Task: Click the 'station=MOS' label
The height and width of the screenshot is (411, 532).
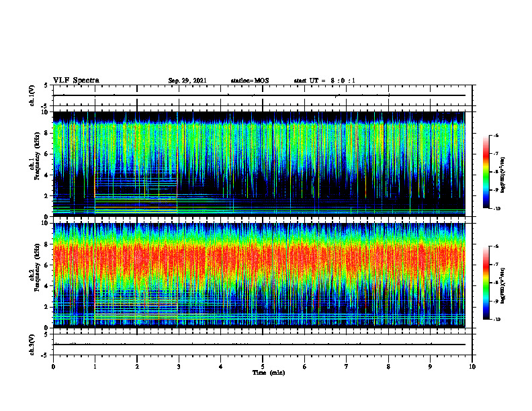Action: click(x=250, y=81)
